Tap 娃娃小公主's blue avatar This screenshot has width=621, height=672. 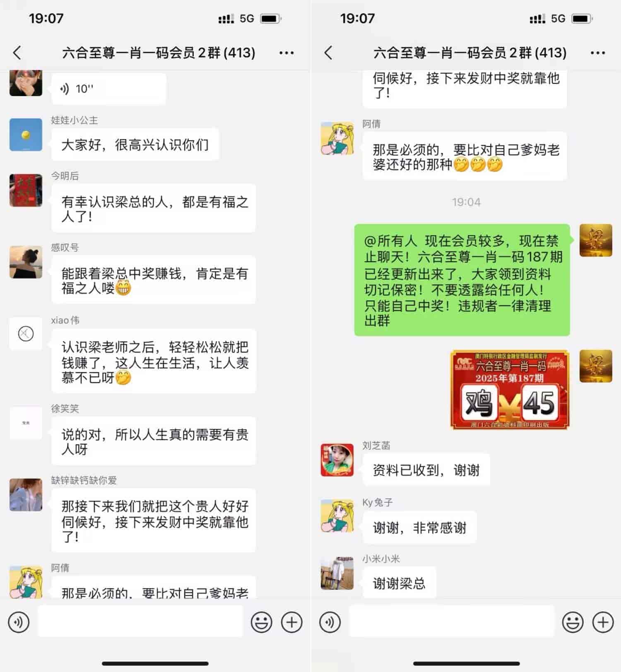pyautogui.click(x=26, y=135)
